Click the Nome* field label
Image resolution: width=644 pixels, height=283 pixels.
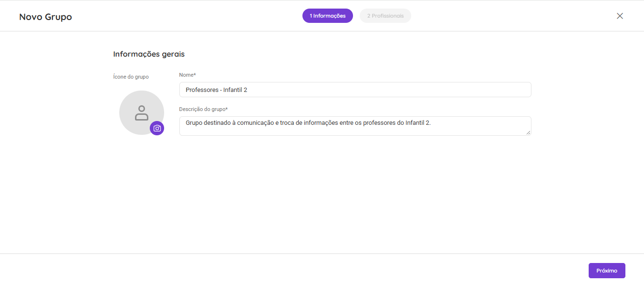(x=187, y=75)
